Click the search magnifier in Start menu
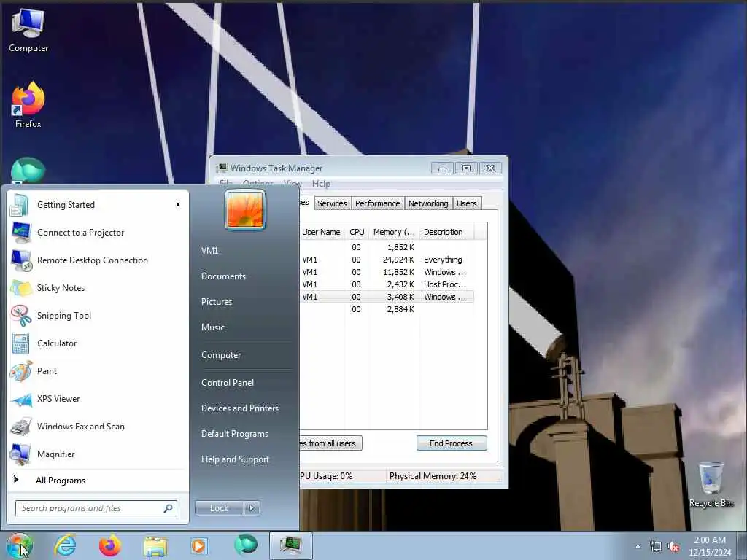The image size is (747, 560). 169,508
